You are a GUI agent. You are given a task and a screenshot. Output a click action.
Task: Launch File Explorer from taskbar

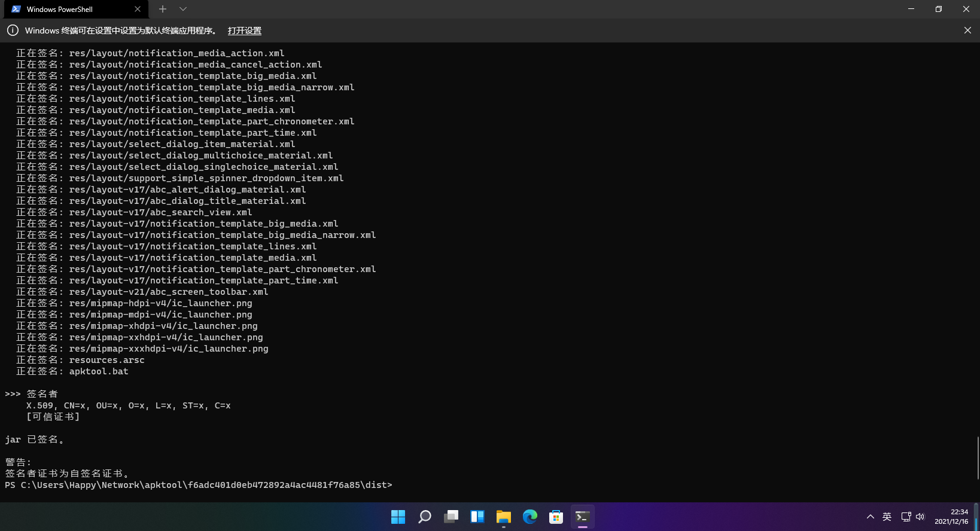click(503, 517)
